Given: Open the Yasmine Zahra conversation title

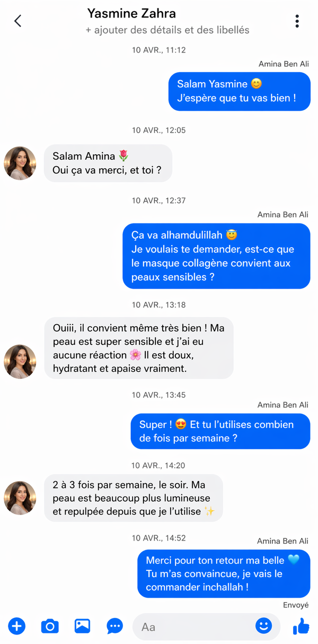Looking at the screenshot, I should [131, 13].
